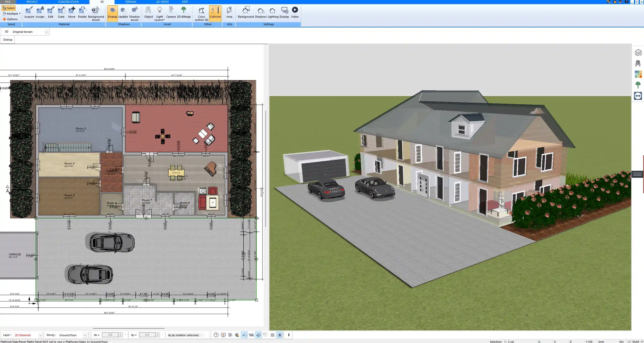Choose the Background brush tool
644x343 pixels.
pos(96,14)
